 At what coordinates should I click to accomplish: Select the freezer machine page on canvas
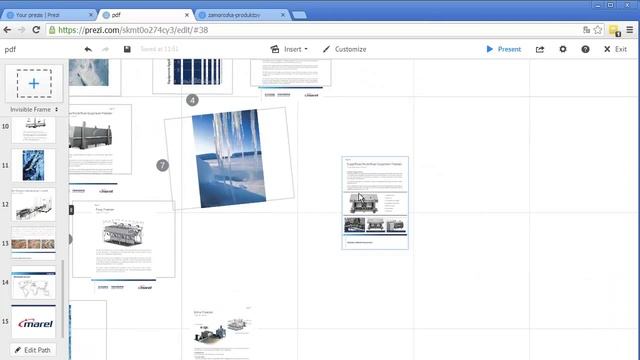coord(124,239)
